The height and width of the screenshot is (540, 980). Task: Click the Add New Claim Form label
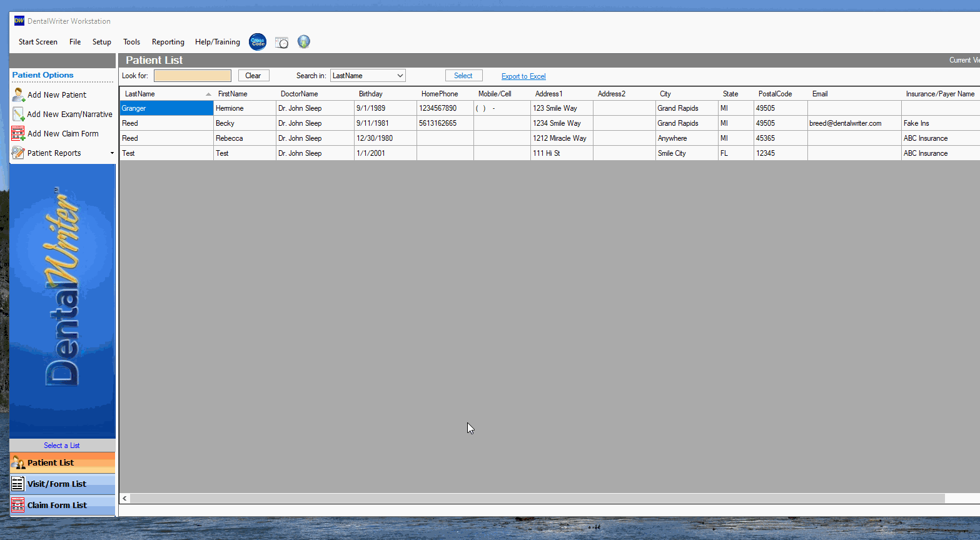pyautogui.click(x=63, y=134)
